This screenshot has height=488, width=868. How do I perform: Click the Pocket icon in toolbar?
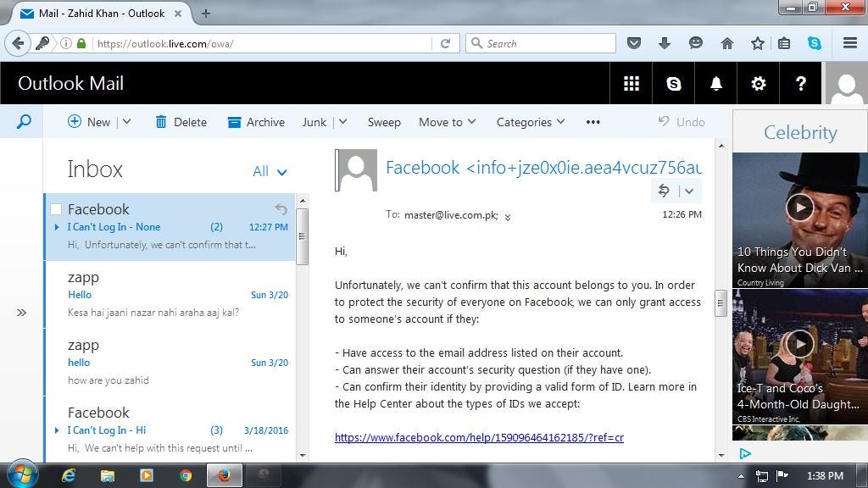point(634,43)
